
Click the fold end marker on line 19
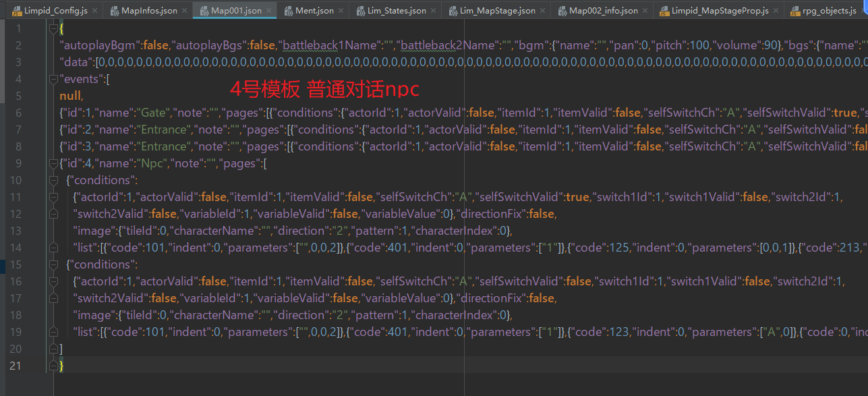(52, 332)
